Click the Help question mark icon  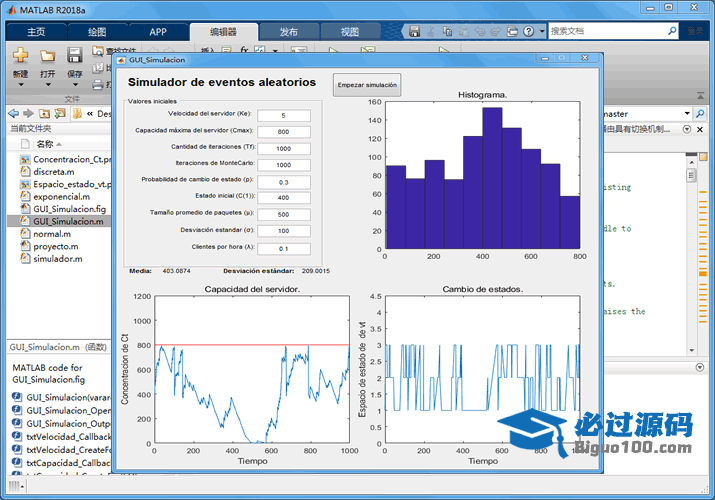[528, 31]
